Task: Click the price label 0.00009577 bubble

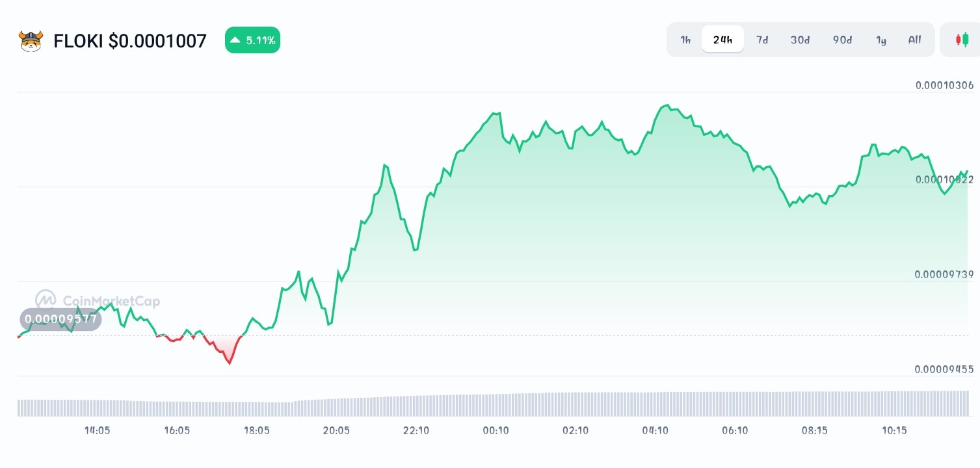Action: tap(60, 319)
